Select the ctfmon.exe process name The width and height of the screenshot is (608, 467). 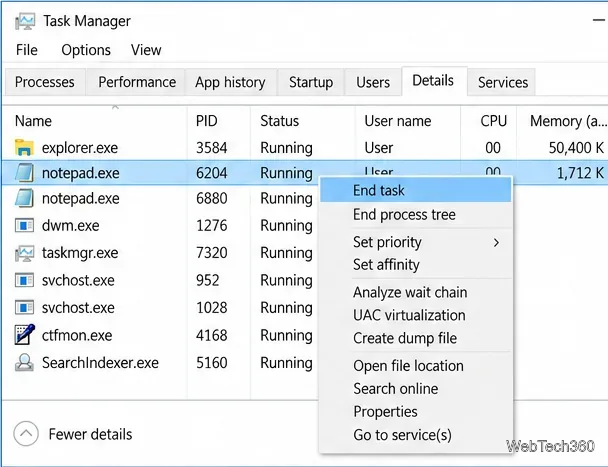pyautogui.click(x=77, y=335)
